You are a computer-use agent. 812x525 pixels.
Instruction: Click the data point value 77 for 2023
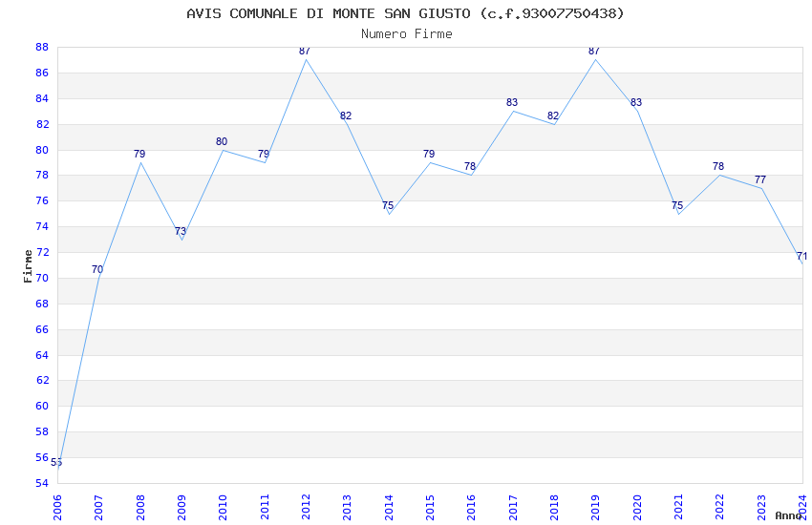[x=760, y=179]
